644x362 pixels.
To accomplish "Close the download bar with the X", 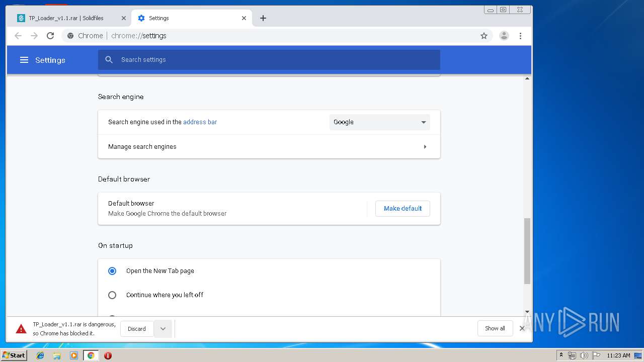I will pyautogui.click(x=522, y=328).
